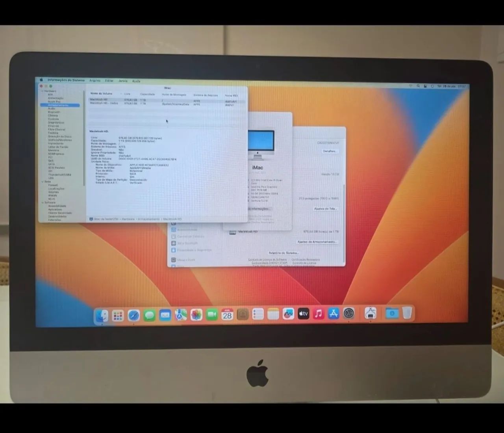Select Wi-Fi under Rede in sidebar
The image size is (504, 433).
tap(51, 199)
